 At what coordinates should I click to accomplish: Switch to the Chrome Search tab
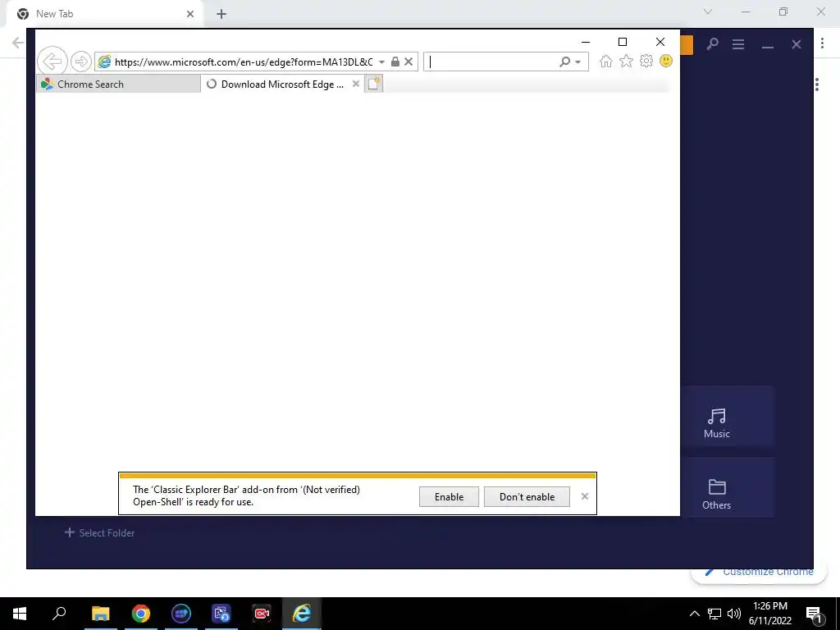point(118,84)
